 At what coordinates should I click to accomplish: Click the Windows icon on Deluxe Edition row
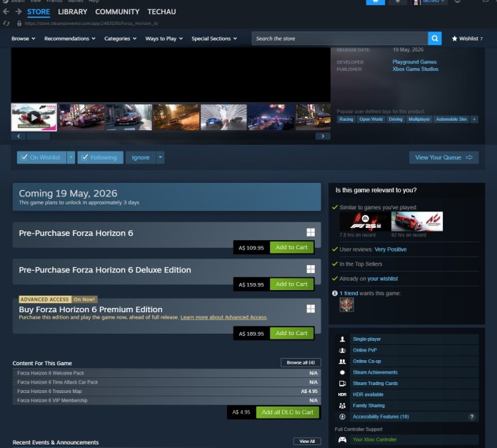click(x=311, y=269)
